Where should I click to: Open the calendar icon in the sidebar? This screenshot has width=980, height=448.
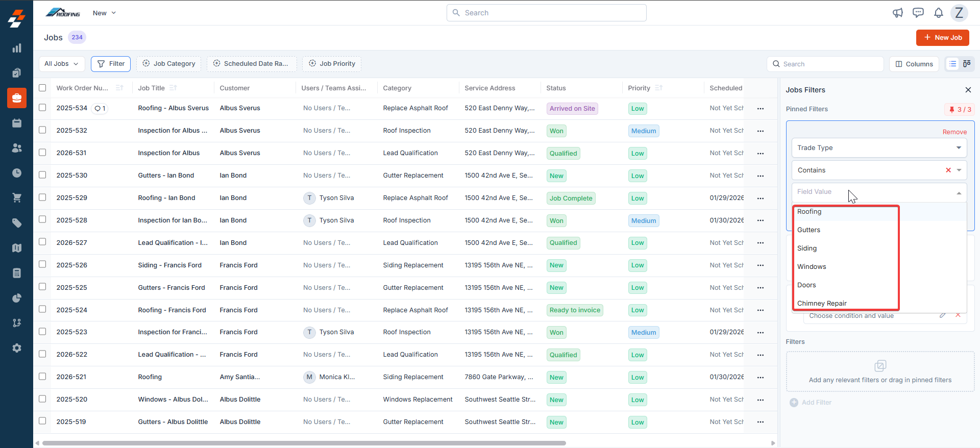[x=17, y=123]
